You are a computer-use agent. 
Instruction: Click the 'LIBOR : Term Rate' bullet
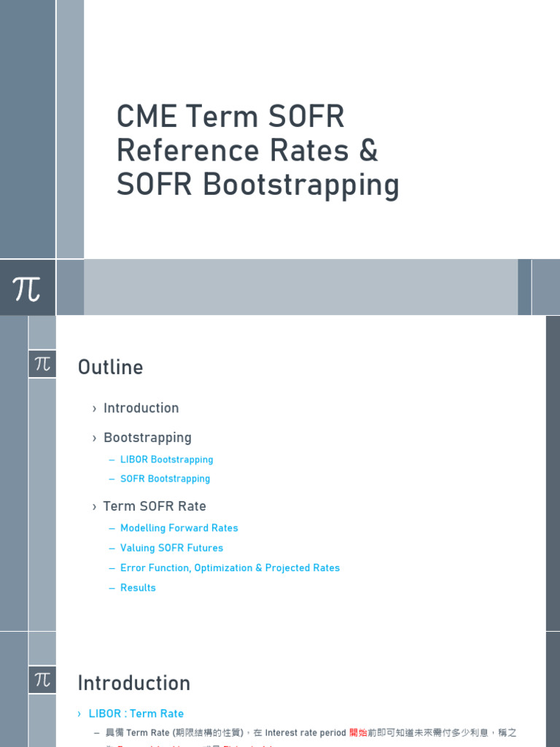(136, 713)
